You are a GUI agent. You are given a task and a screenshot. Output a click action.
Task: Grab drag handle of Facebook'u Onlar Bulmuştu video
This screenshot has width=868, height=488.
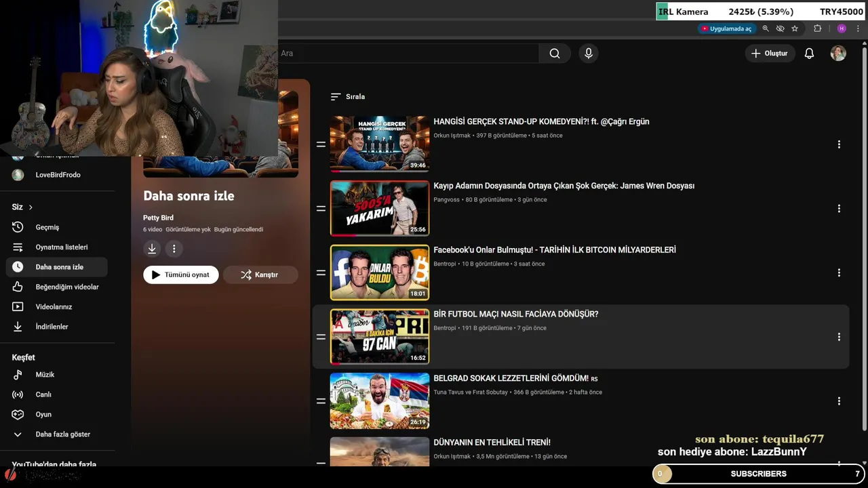(321, 272)
